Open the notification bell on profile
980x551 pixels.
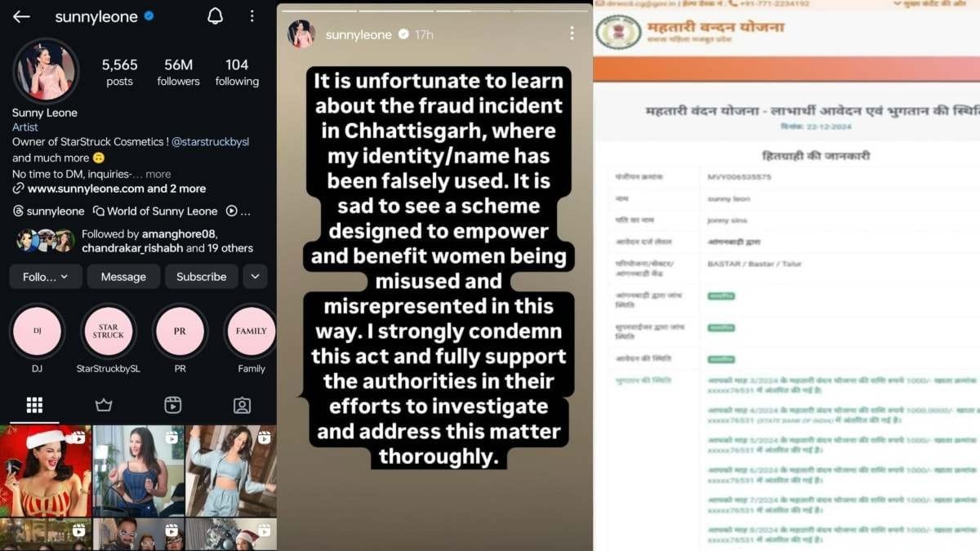point(216,16)
